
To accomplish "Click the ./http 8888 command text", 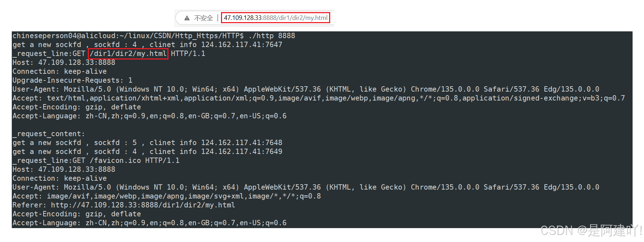I will click(x=272, y=36).
